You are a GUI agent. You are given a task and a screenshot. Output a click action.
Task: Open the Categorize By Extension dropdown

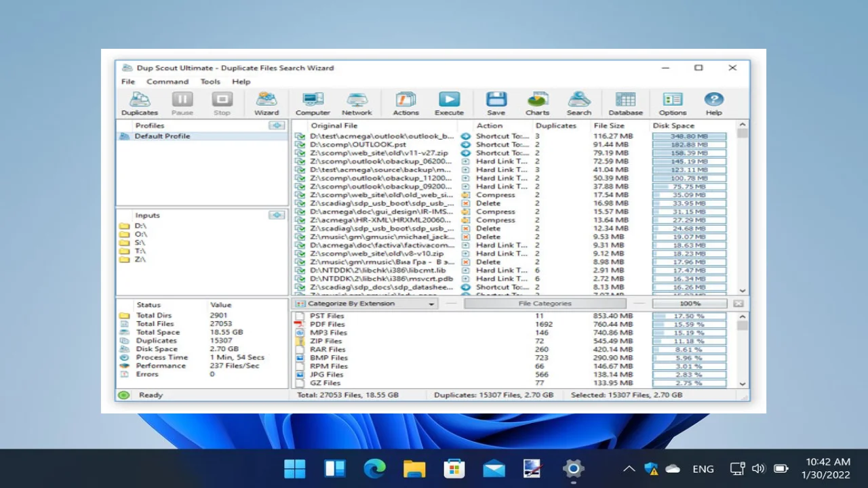tap(366, 304)
